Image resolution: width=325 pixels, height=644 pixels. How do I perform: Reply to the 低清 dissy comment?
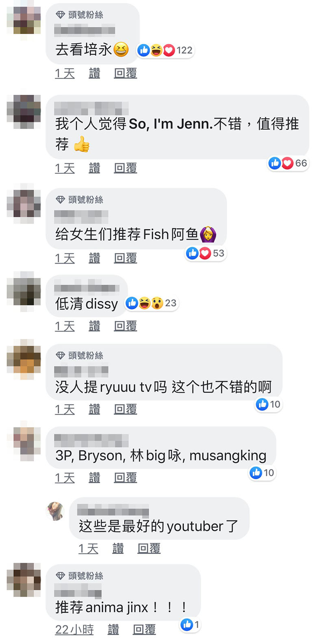coord(125,326)
